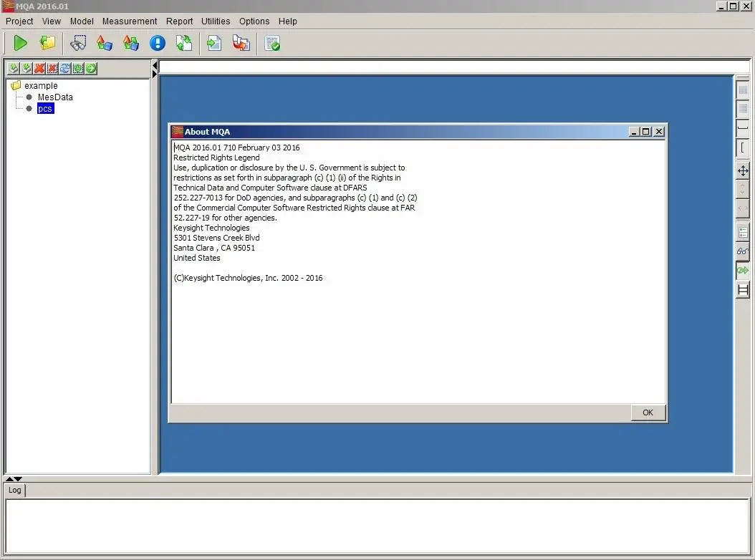Click the left square bracket icon on right toolbar
Viewport: 755px width, 560px height.
[743, 148]
